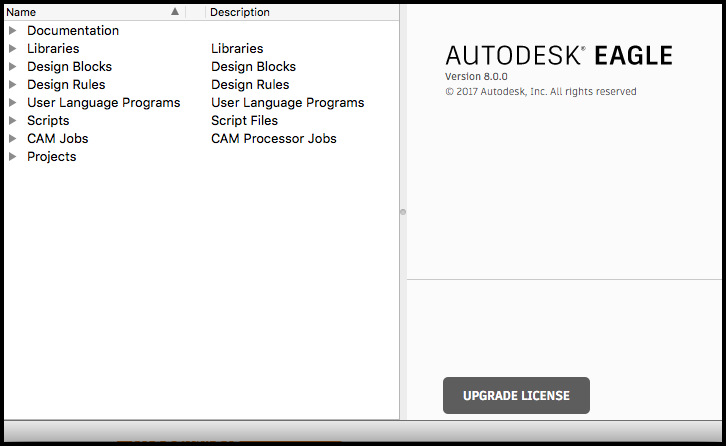Click the UPGRADE LICENSE button
726x446 pixels.
click(516, 396)
